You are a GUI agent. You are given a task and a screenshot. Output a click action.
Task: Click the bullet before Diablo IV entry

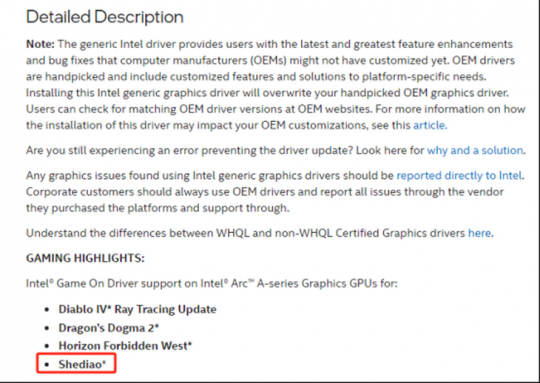point(47,310)
